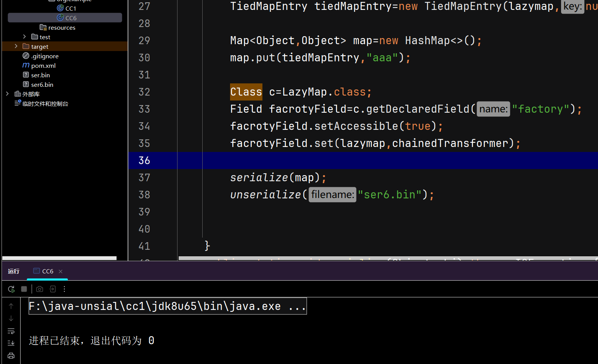Image resolution: width=598 pixels, height=364 pixels.
Task: Click the unserialize method call
Action: pos(265,195)
